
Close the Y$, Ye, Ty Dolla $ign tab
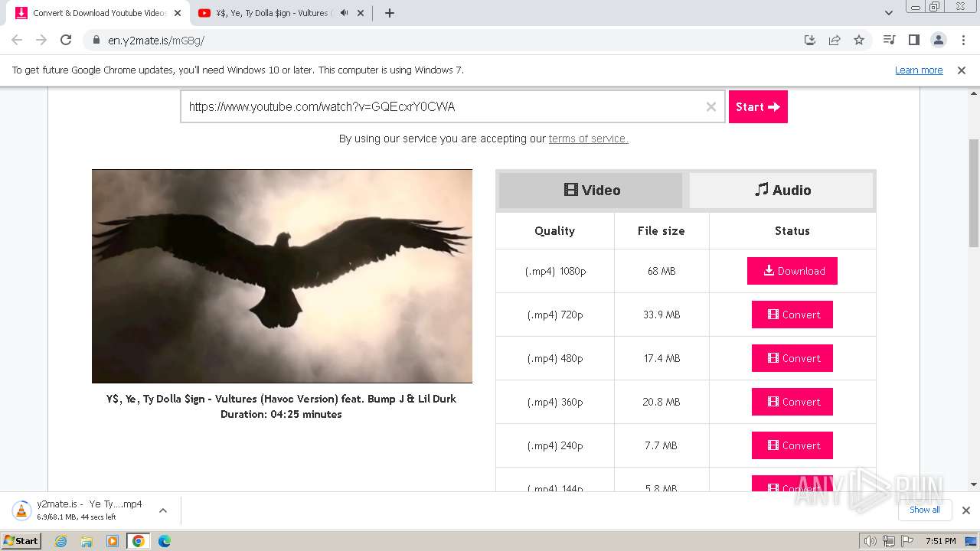pos(361,13)
